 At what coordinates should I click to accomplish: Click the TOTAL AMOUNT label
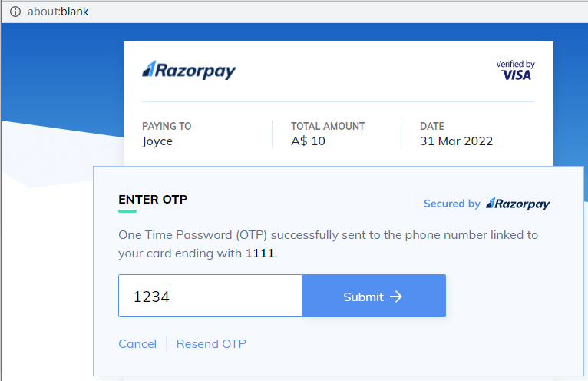(328, 126)
